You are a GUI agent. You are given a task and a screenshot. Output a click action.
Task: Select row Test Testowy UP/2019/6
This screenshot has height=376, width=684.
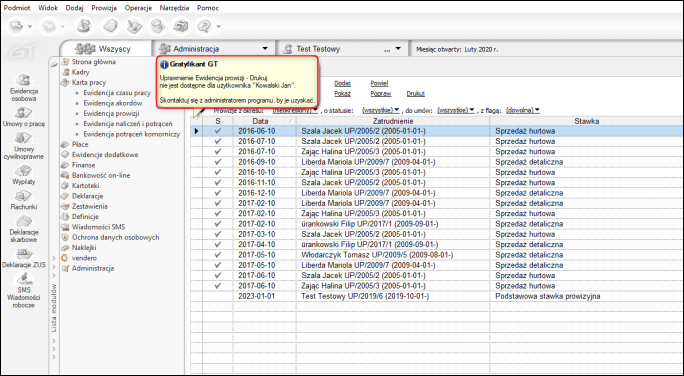437,296
